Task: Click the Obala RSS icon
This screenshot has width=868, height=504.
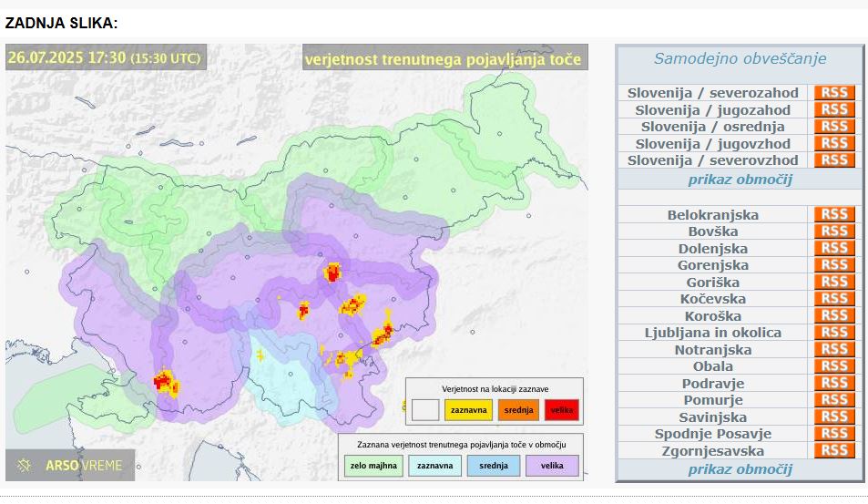Action: coord(833,366)
